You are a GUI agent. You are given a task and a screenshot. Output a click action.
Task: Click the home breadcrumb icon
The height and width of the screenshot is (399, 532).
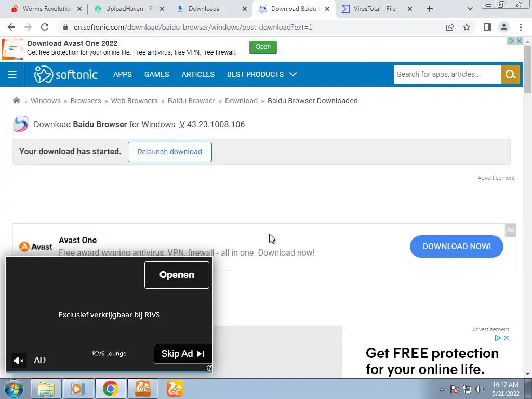(16, 100)
